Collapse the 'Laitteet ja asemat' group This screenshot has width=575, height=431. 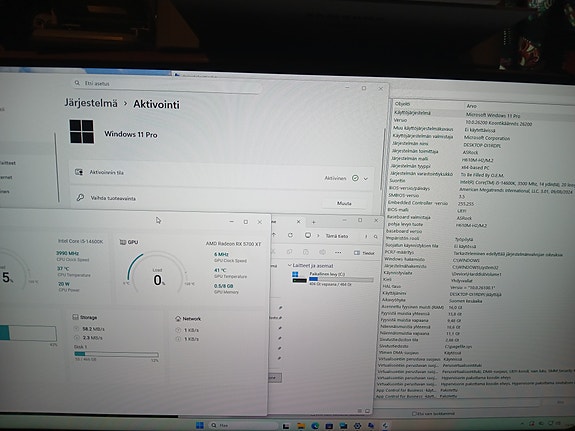pyautogui.click(x=290, y=265)
